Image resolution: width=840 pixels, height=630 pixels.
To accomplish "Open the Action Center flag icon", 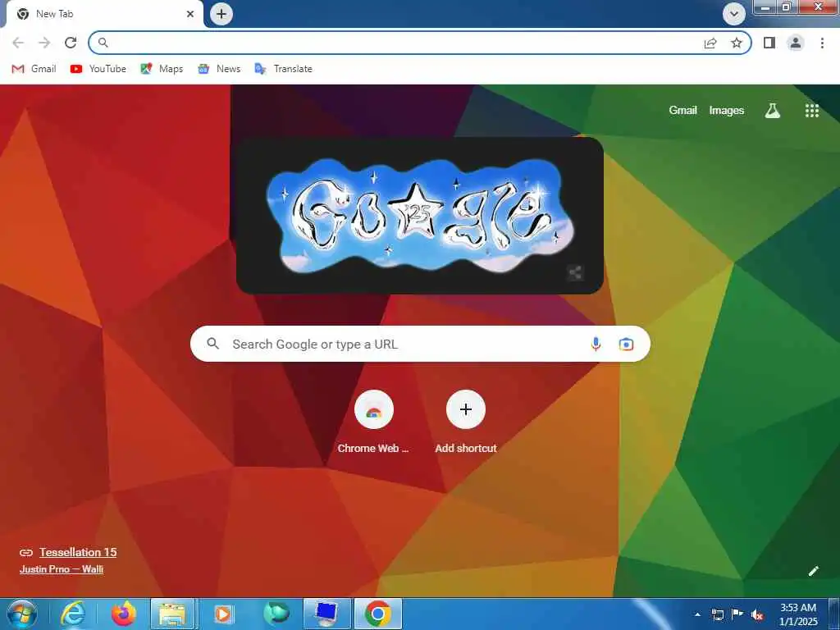I will click(737, 614).
